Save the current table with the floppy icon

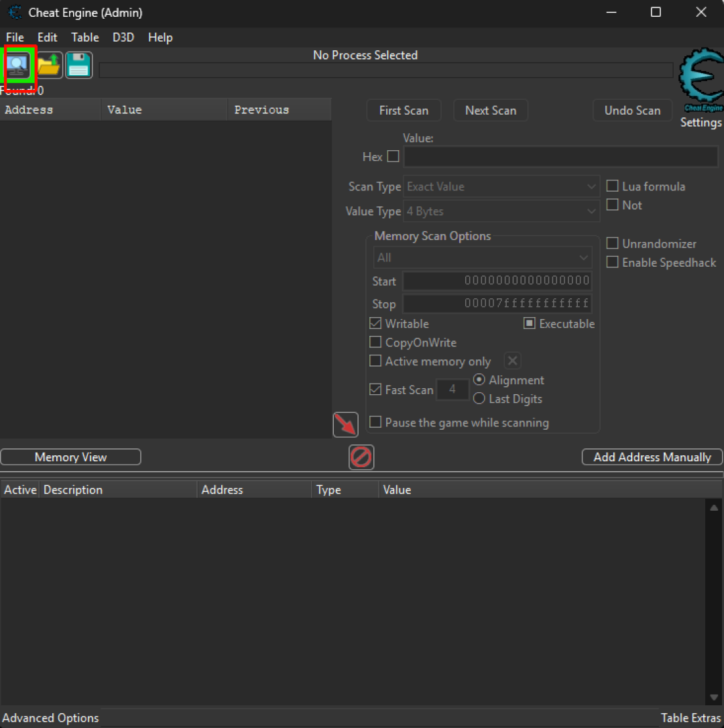[79, 66]
